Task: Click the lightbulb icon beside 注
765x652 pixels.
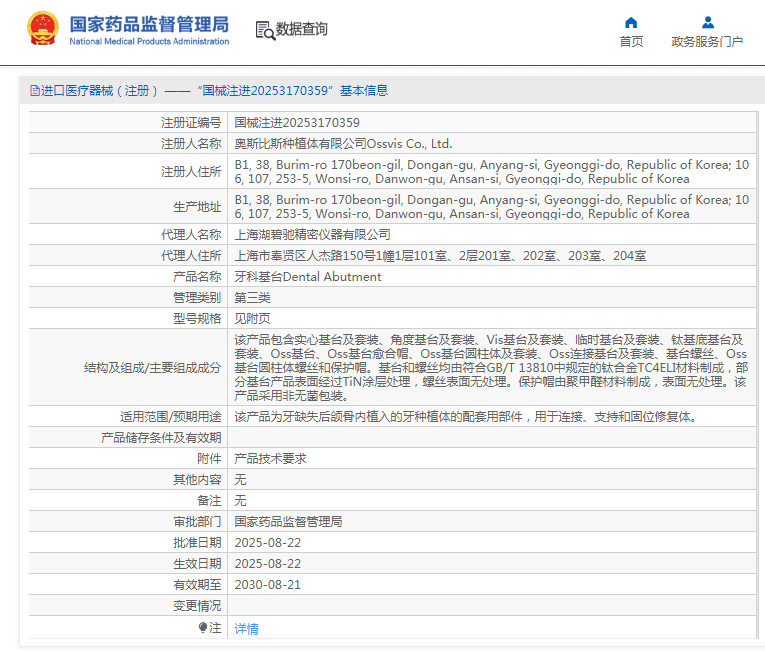Action: [203, 628]
